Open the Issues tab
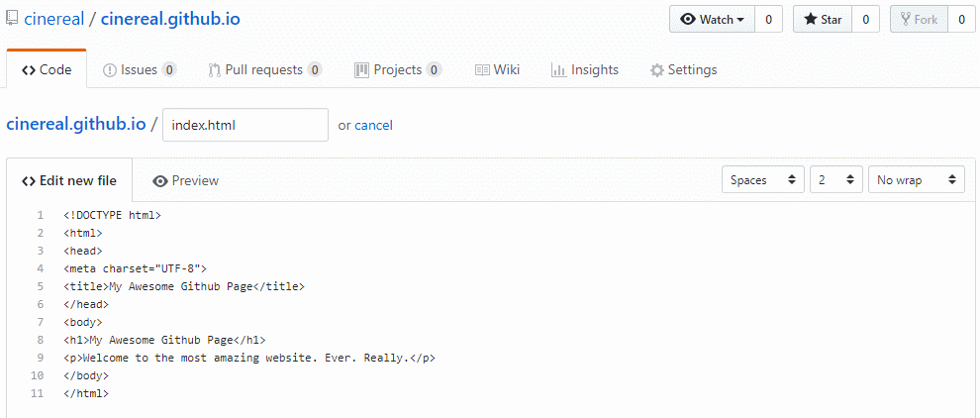 tap(140, 69)
